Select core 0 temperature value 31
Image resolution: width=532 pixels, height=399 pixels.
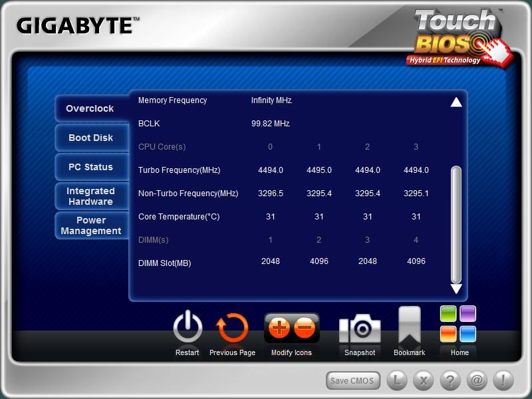(x=271, y=217)
